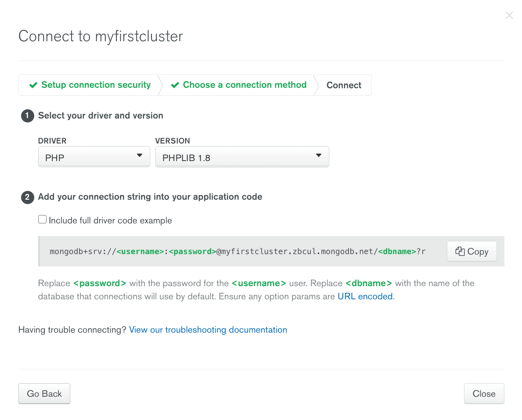Click the X icon to dismiss dialog

pyautogui.click(x=509, y=16)
